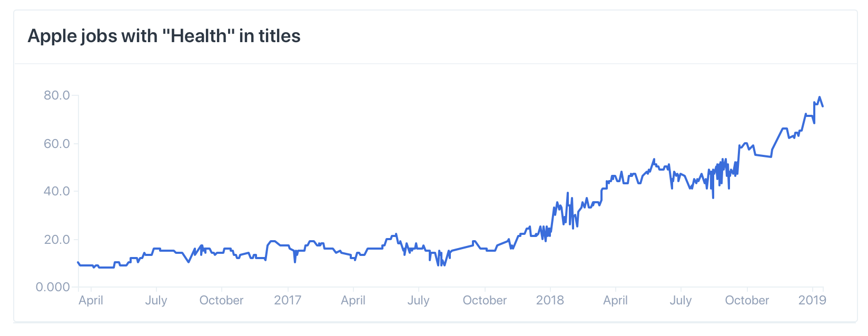The height and width of the screenshot is (336, 868).
Task: Select the 40.0 y-axis label
Action: click(x=56, y=191)
